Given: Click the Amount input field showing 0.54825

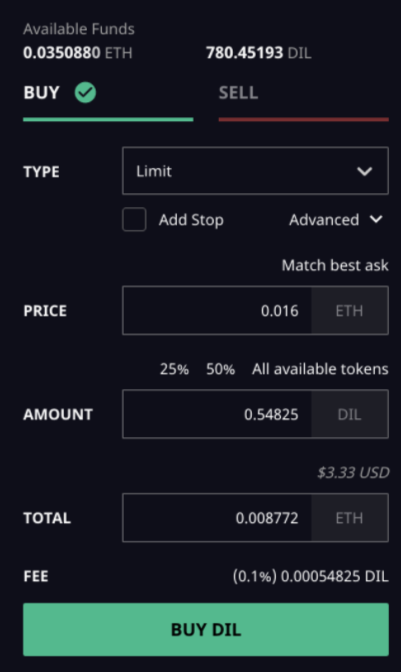Looking at the screenshot, I should [217, 414].
